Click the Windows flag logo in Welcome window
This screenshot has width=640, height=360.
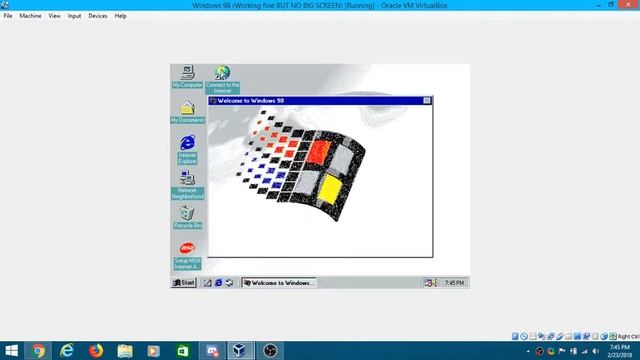click(x=301, y=166)
